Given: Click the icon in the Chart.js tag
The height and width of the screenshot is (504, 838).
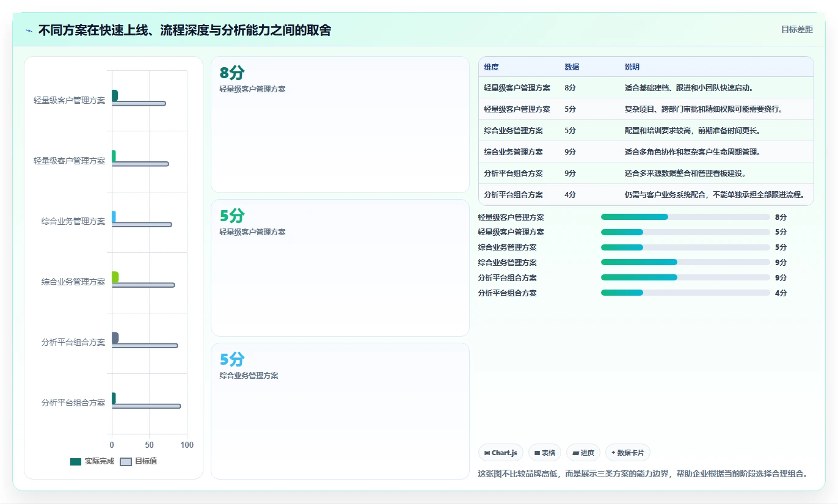Looking at the screenshot, I should tap(487, 453).
